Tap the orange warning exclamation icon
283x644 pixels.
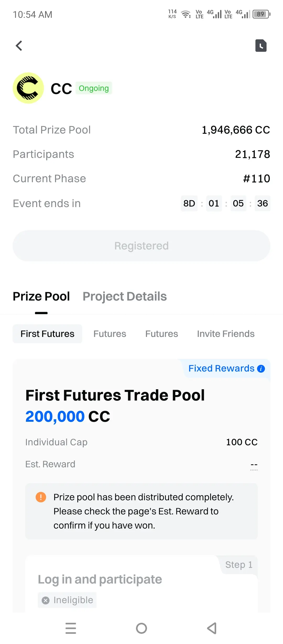pos(41,497)
